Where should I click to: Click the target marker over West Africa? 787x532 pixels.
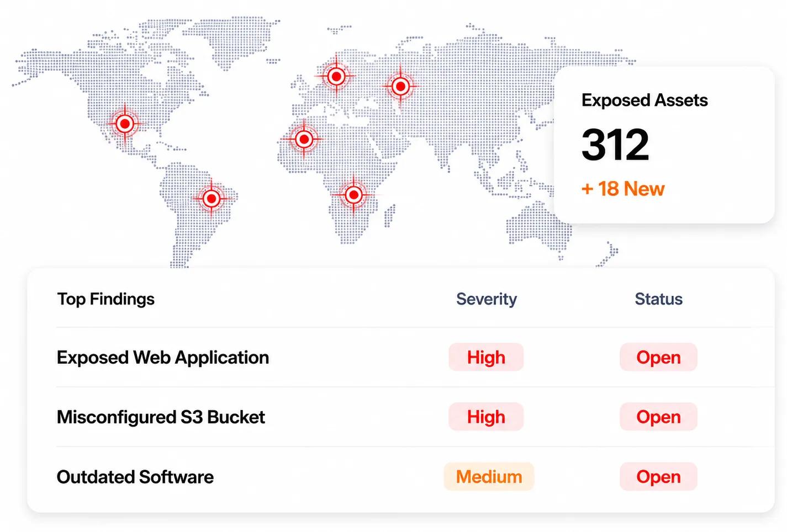(304, 139)
